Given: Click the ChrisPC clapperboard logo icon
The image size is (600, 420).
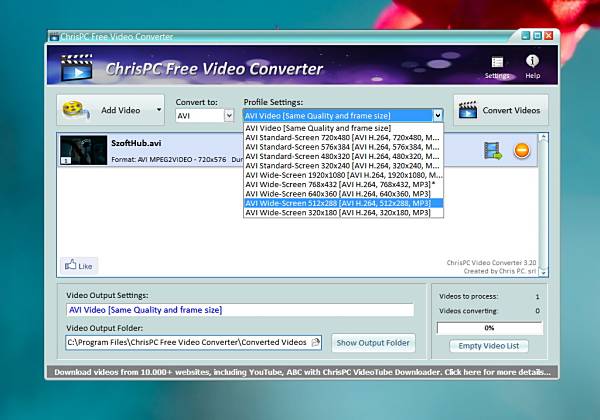Looking at the screenshot, I should pyautogui.click(x=77, y=67).
